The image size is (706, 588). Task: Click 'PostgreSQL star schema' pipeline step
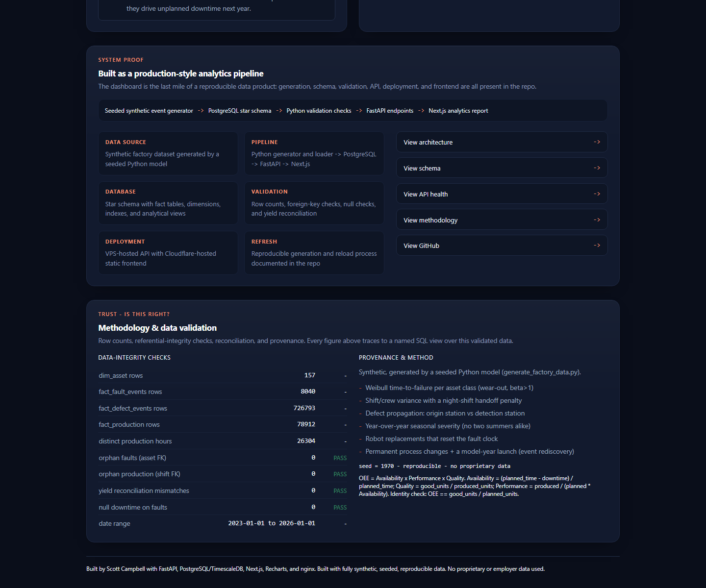pos(240,111)
